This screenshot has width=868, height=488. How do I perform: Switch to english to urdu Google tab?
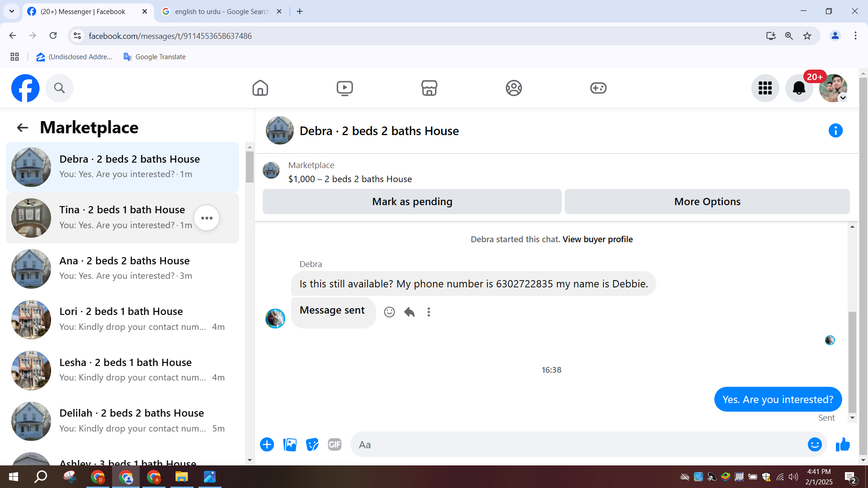(222, 11)
